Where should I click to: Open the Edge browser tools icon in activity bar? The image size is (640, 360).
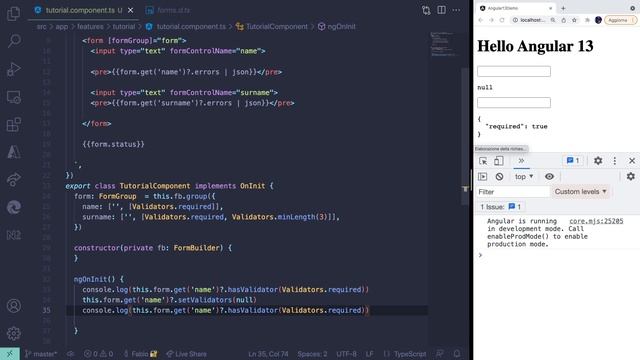coord(13,207)
